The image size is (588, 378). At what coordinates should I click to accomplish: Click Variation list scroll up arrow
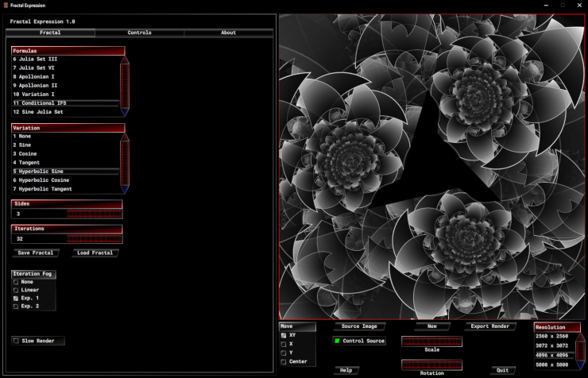[125, 137]
